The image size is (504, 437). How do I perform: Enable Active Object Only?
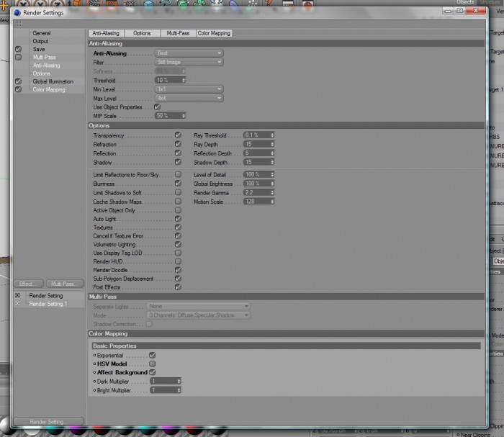coord(178,210)
